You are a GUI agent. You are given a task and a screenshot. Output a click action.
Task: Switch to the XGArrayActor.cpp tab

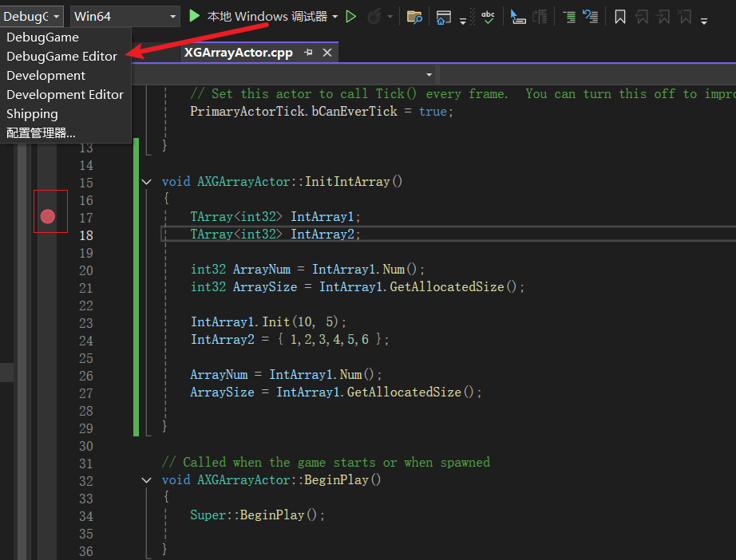[x=239, y=53]
